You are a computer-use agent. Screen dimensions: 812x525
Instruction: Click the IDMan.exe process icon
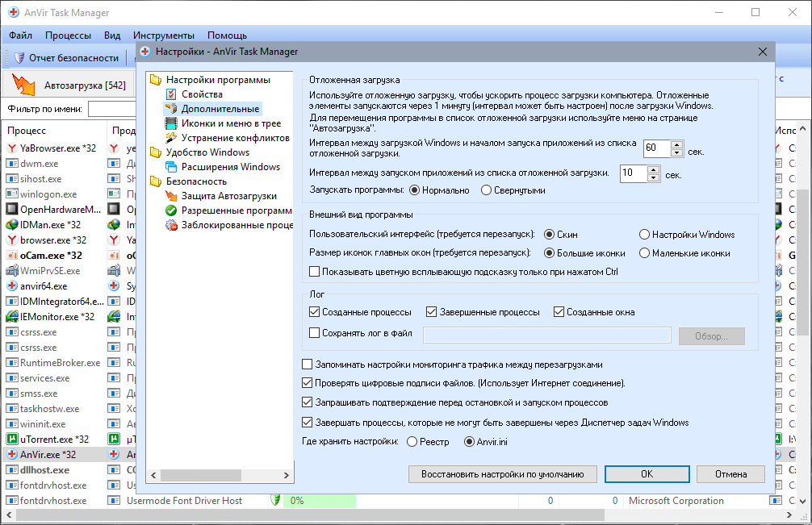[11, 224]
